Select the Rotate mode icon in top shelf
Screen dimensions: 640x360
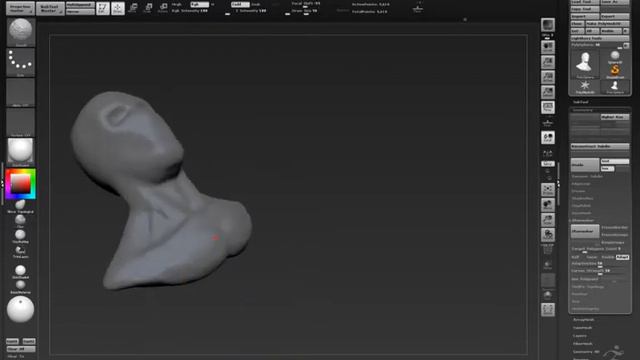click(163, 8)
